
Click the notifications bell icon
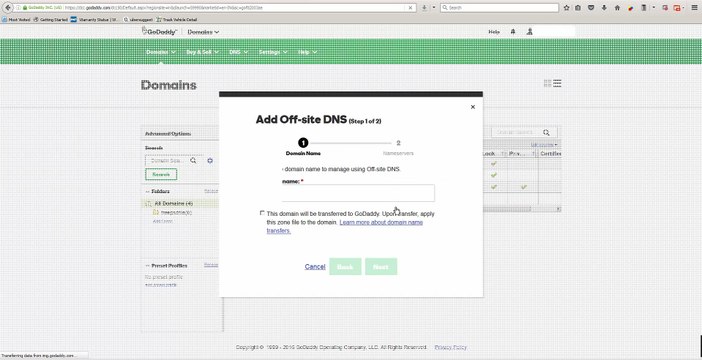[x=513, y=32]
